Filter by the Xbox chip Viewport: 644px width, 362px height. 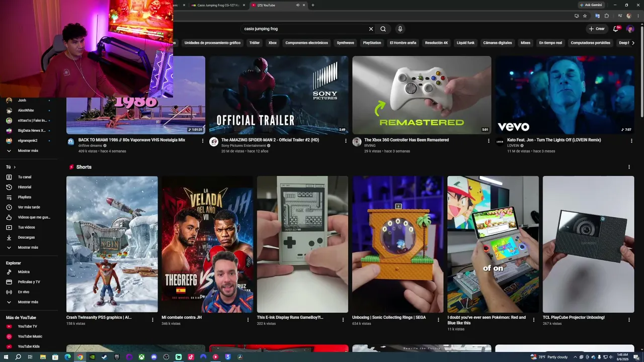coord(273,43)
